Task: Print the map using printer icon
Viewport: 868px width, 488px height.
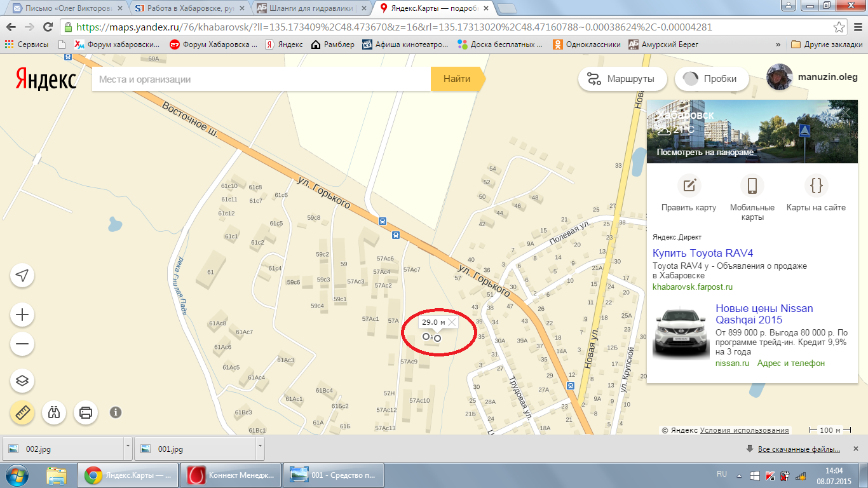Action: click(x=86, y=412)
